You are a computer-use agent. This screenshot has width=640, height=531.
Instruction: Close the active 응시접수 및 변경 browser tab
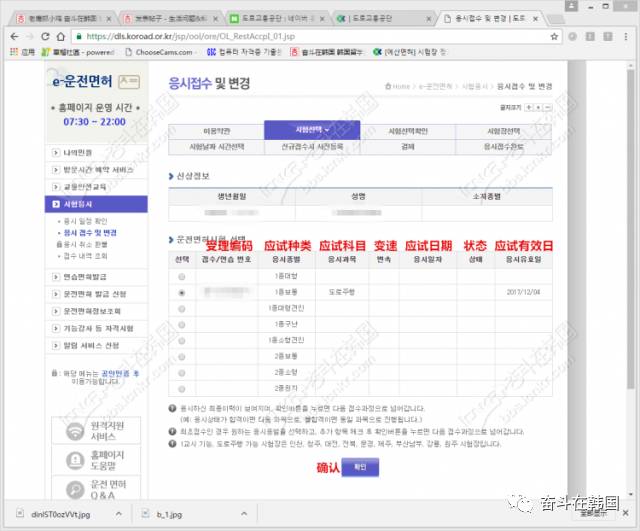click(535, 19)
